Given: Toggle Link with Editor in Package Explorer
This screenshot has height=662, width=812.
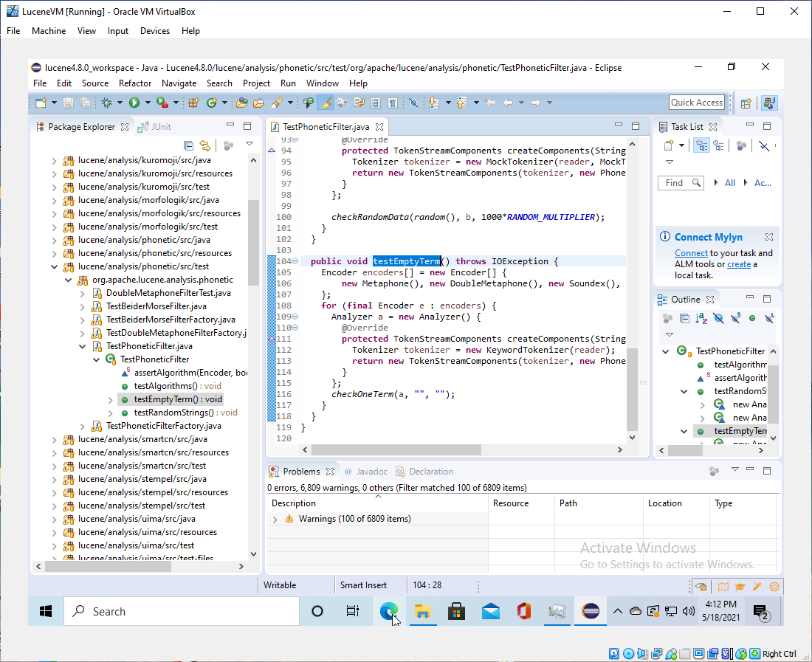Looking at the screenshot, I should point(205,145).
